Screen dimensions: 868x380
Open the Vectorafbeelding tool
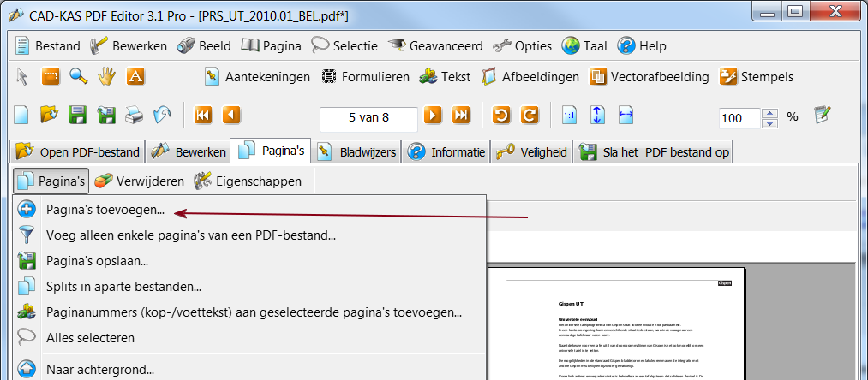[649, 77]
